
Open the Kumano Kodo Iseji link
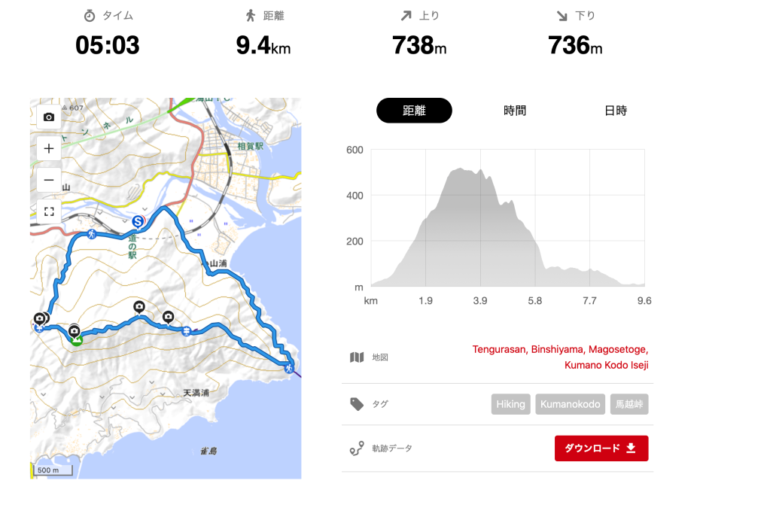coord(606,365)
